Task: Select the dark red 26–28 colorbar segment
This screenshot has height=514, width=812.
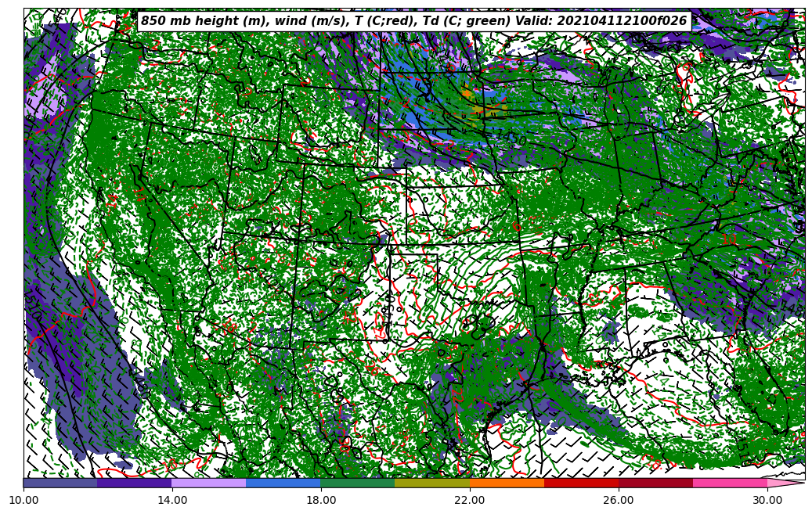Action: (x=655, y=483)
